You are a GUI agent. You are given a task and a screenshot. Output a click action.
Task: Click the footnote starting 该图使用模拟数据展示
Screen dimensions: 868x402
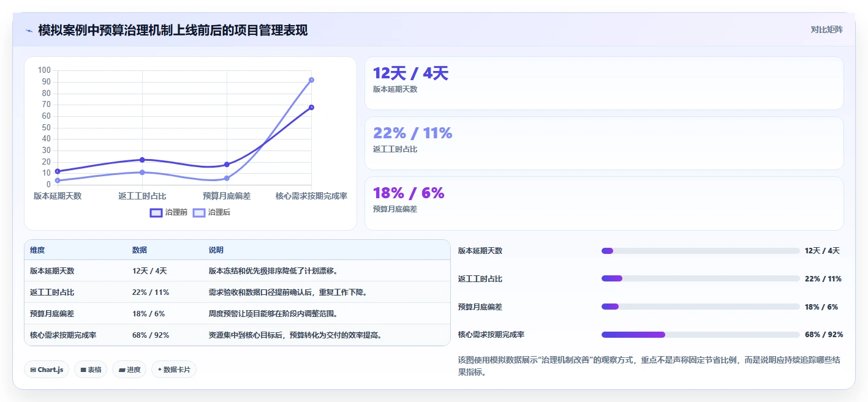[651, 366]
